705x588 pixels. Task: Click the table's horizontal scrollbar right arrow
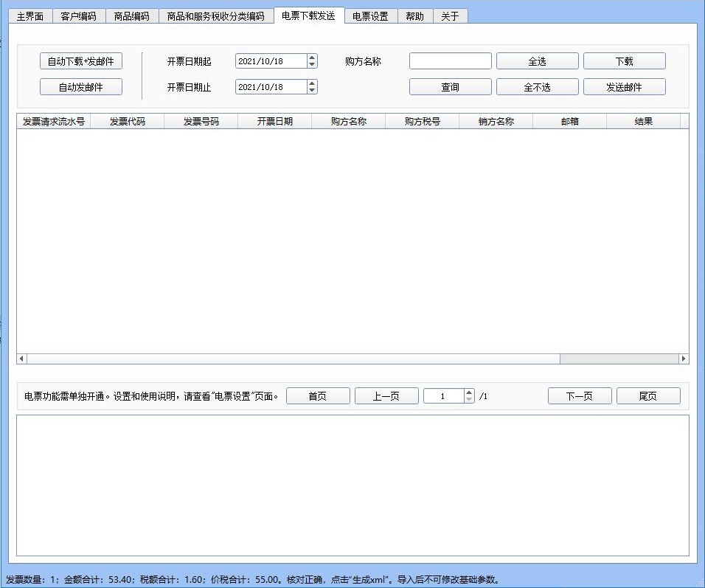point(684,359)
